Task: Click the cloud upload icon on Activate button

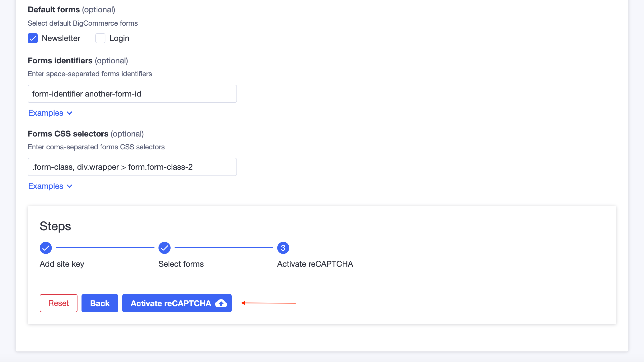Action: click(x=221, y=303)
